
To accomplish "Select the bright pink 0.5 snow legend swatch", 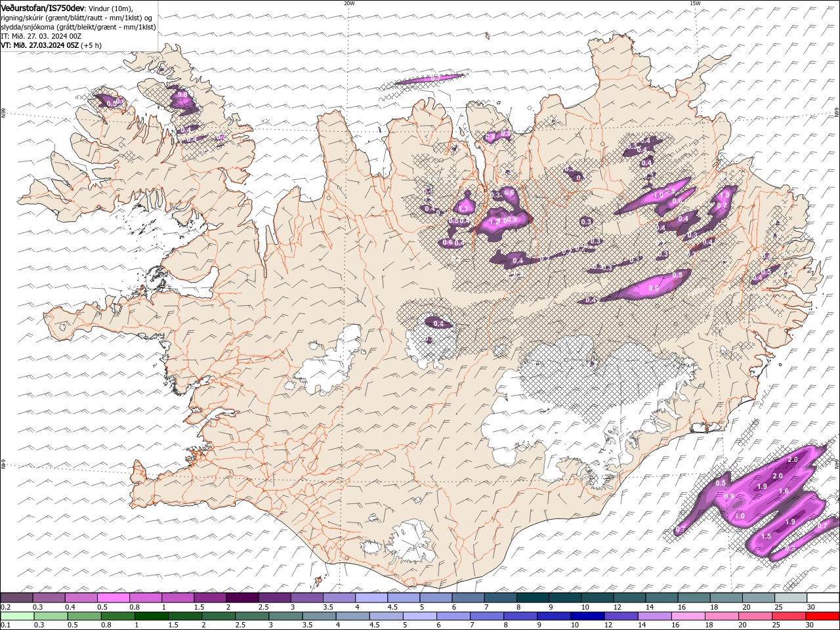I will pyautogui.click(x=114, y=598).
